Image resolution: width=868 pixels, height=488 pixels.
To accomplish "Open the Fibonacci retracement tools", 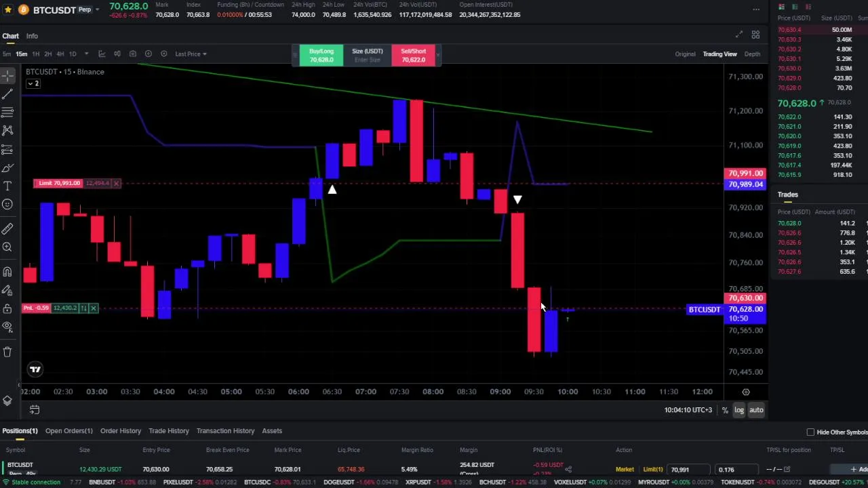I will [x=7, y=112].
